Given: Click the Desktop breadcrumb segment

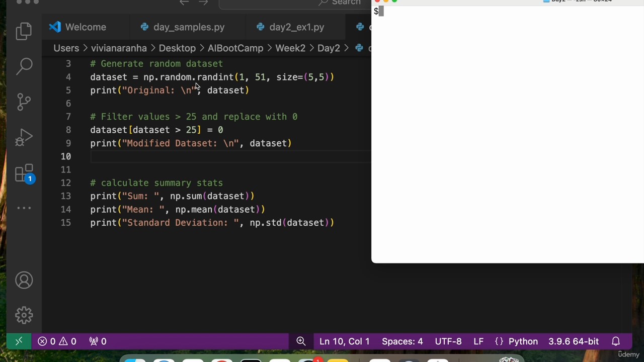Looking at the screenshot, I should click(x=177, y=48).
